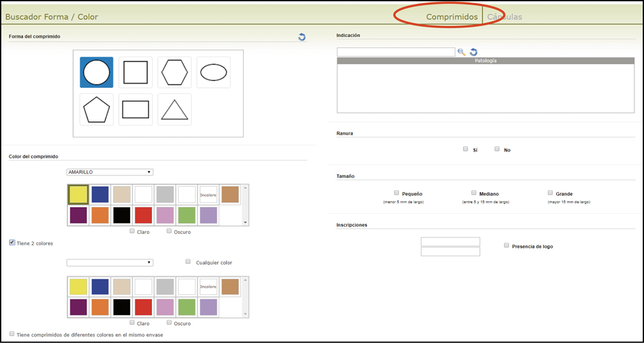The height and width of the screenshot is (343, 644).
Task: Switch to the Comprimidos tab
Action: pyautogui.click(x=452, y=17)
